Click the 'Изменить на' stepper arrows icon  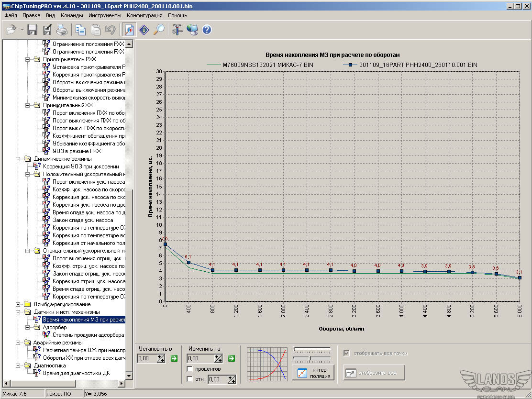219,358
